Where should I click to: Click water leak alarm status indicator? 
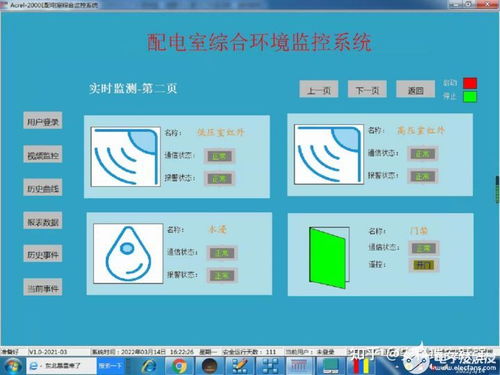[x=222, y=275]
